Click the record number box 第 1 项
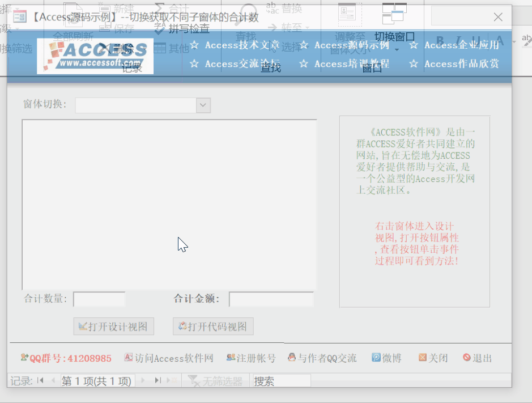The height and width of the screenshot is (403, 532). pyautogui.click(x=97, y=381)
